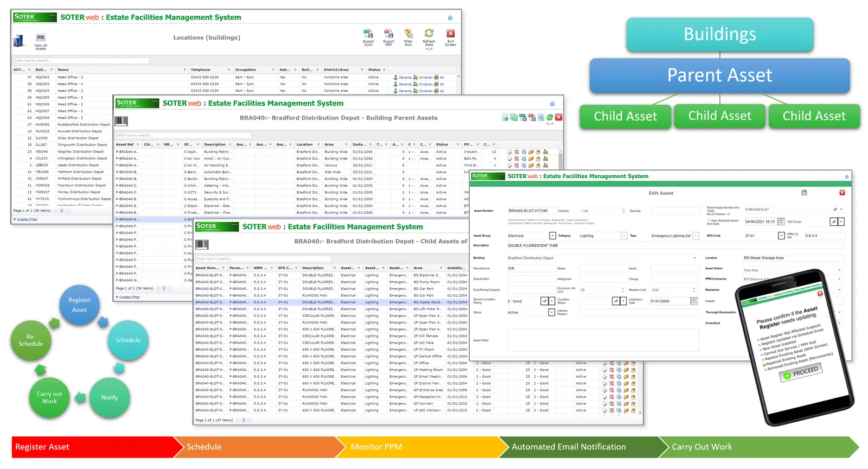Click red exit icon in Parent Assets toolbar
The height and width of the screenshot is (469, 868).
559,117
